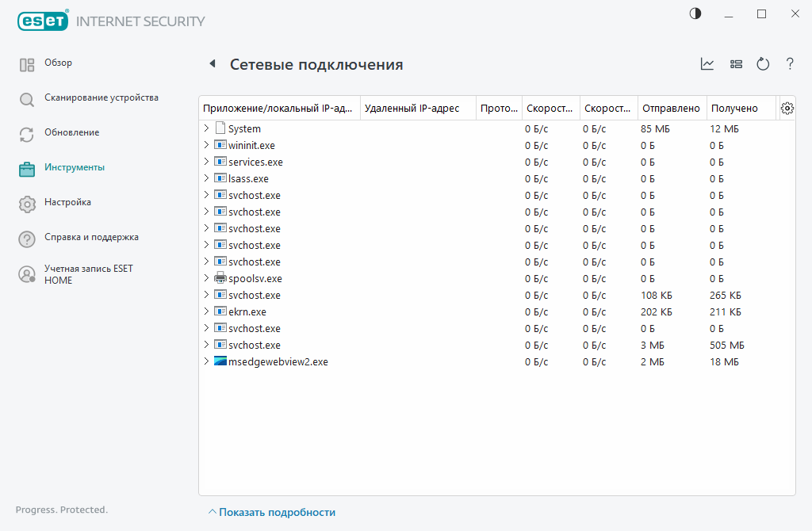Select the spoolsv.exe name text
The width and height of the screenshot is (812, 531).
click(x=255, y=278)
